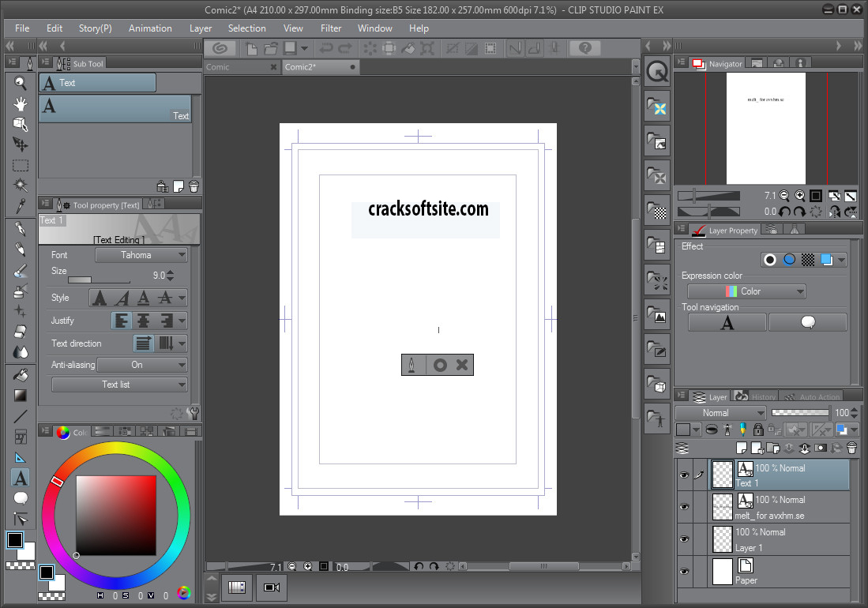Expand the Style options arrow

(x=182, y=298)
